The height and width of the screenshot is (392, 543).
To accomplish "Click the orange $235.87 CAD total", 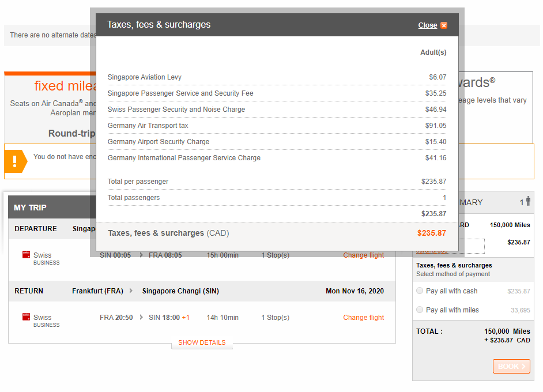I will [x=432, y=233].
